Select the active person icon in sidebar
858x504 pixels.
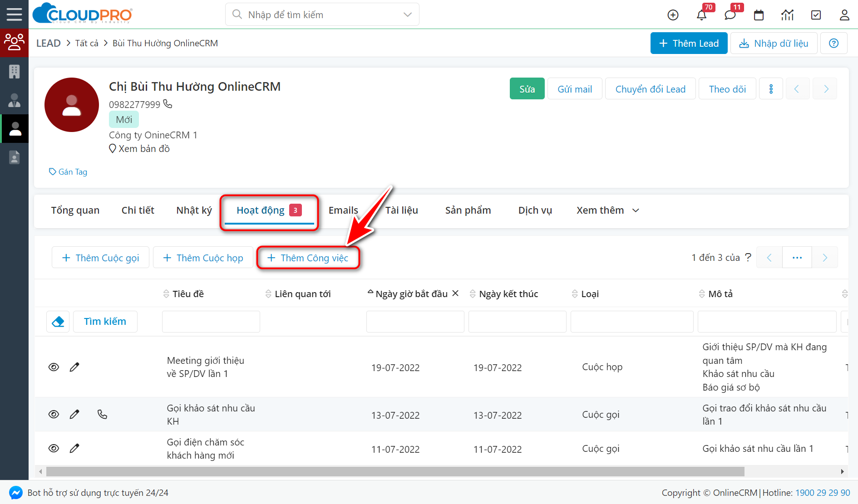[15, 129]
